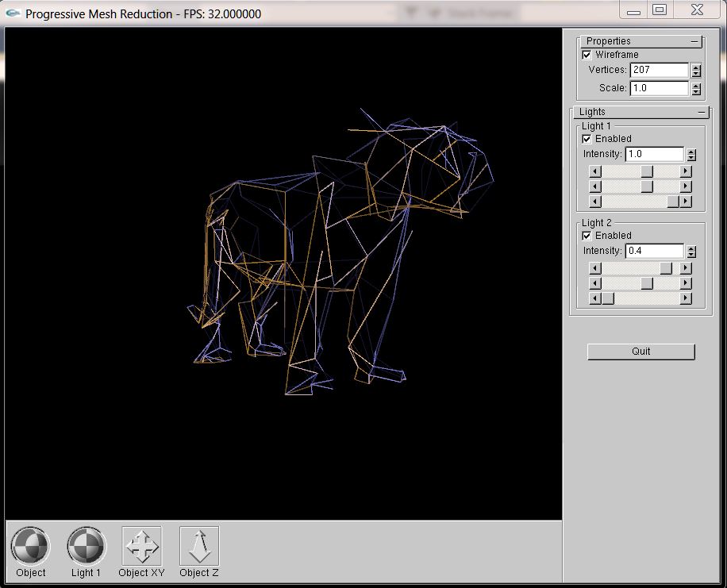Viewport: 727px width, 588px height.
Task: Click the Light 1 rotation trackball
Action: coord(87,546)
